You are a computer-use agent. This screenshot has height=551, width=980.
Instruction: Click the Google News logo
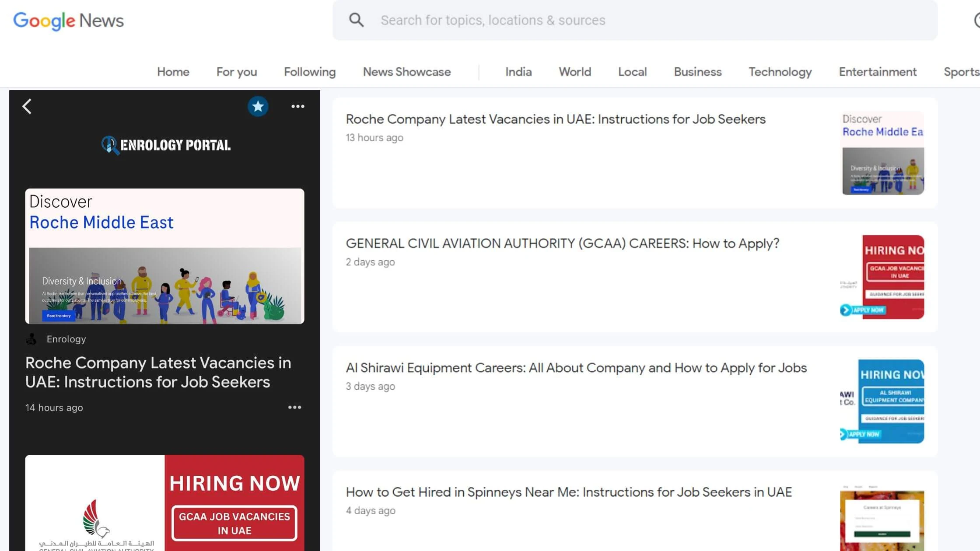pos(69,21)
